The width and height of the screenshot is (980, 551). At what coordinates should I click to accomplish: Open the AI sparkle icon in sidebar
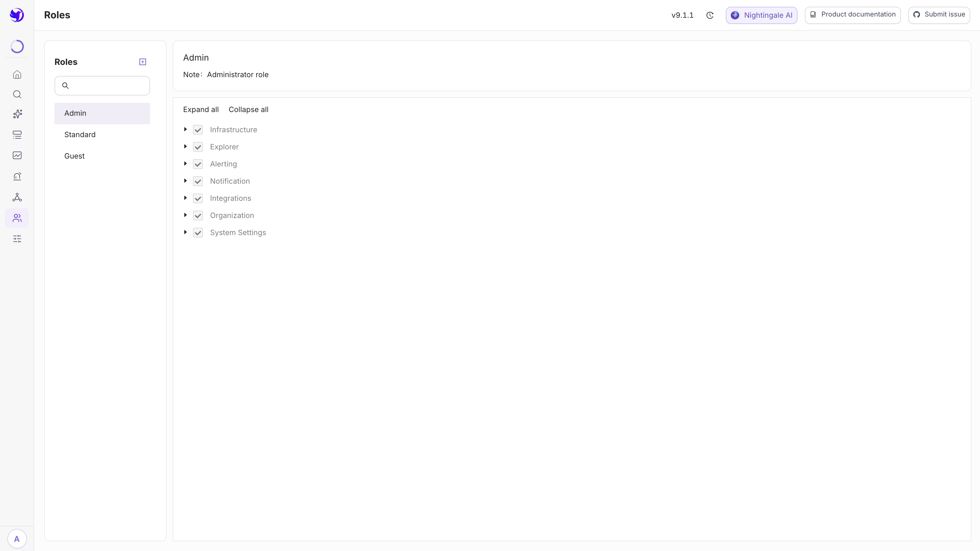tap(17, 114)
